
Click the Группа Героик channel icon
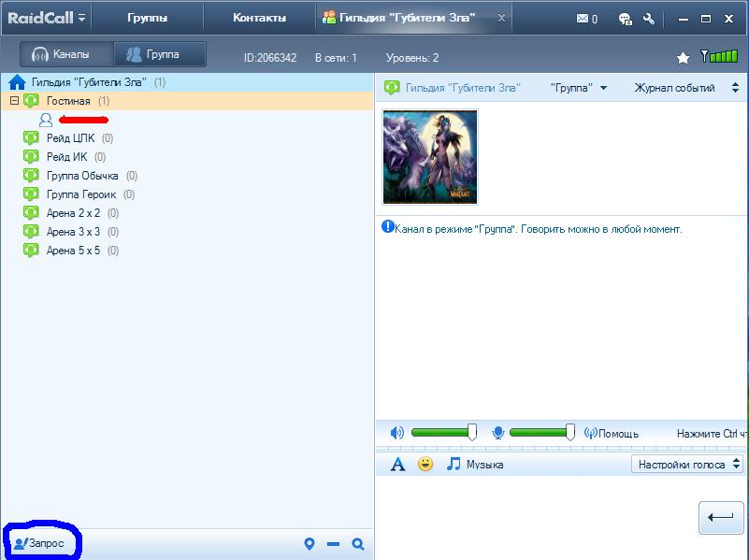coord(31,194)
